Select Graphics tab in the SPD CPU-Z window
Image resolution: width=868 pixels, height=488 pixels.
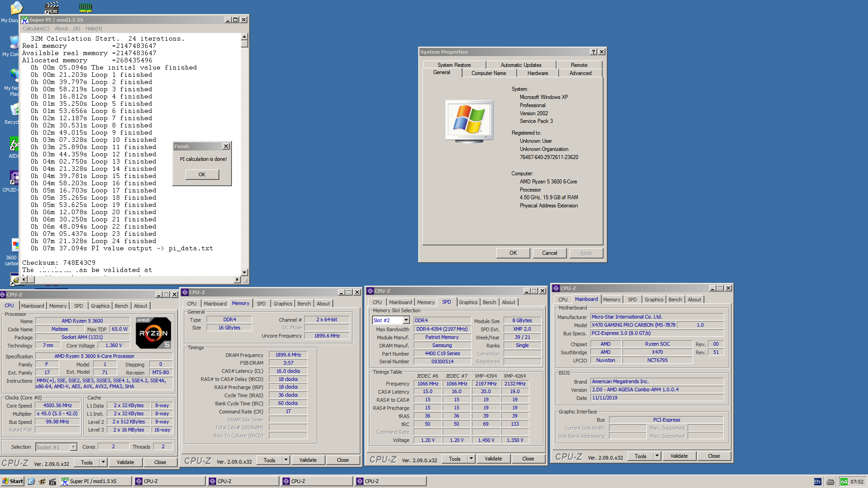pyautogui.click(x=468, y=302)
